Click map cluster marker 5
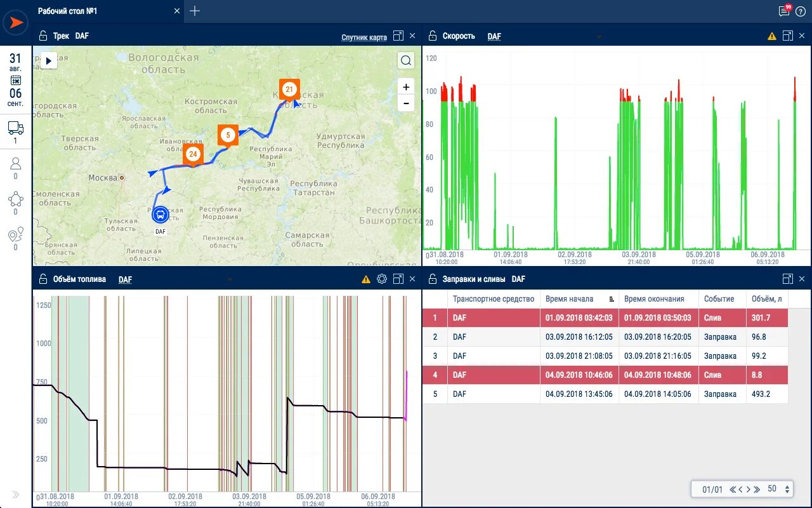This screenshot has width=812, height=508. click(x=228, y=135)
